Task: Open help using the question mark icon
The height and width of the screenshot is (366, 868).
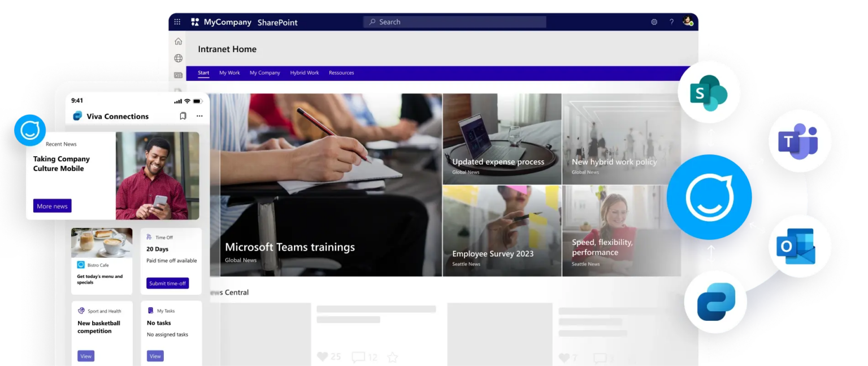Action: coord(671,21)
